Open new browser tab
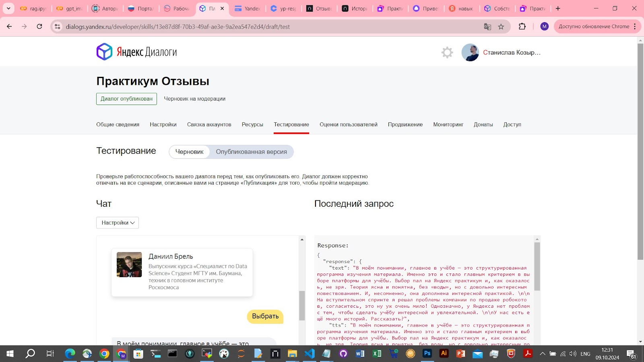Image resolution: width=644 pixels, height=362 pixels. [x=558, y=8]
